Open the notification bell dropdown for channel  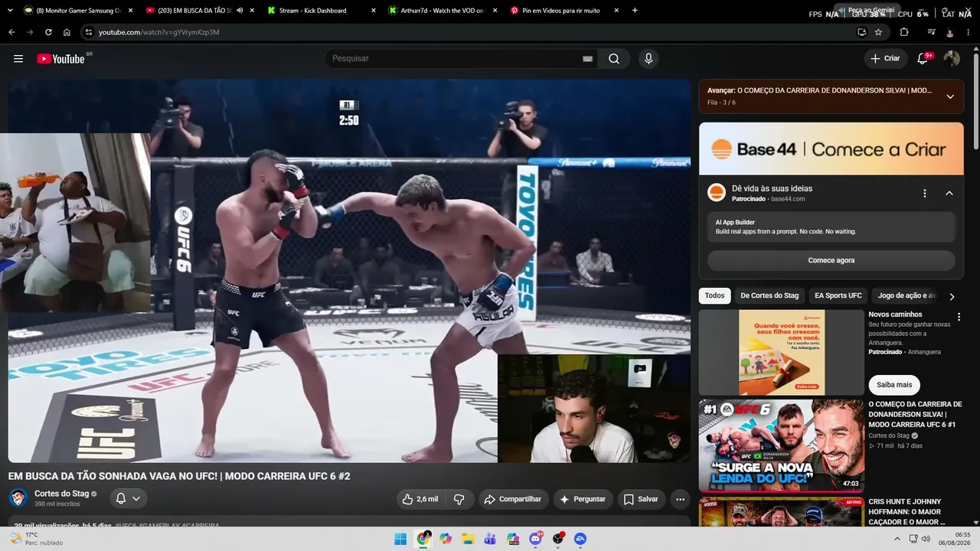point(128,499)
